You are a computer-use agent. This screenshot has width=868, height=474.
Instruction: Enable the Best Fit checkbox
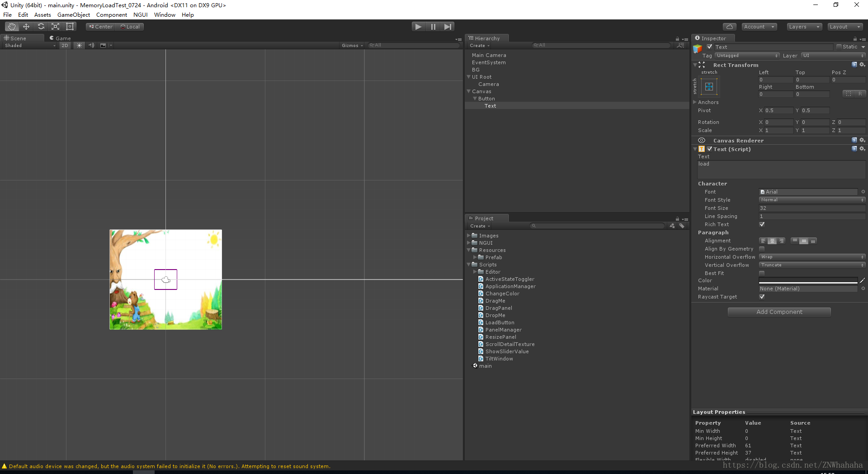click(762, 273)
